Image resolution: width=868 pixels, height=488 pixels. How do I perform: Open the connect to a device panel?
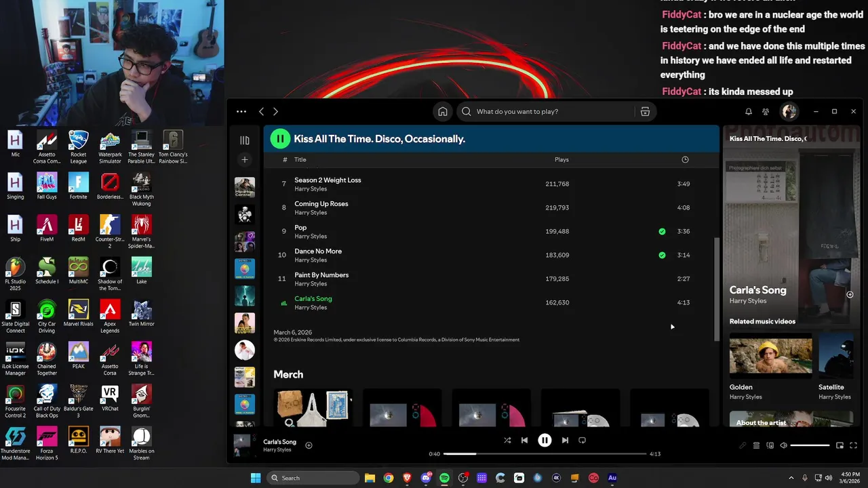[x=770, y=445]
